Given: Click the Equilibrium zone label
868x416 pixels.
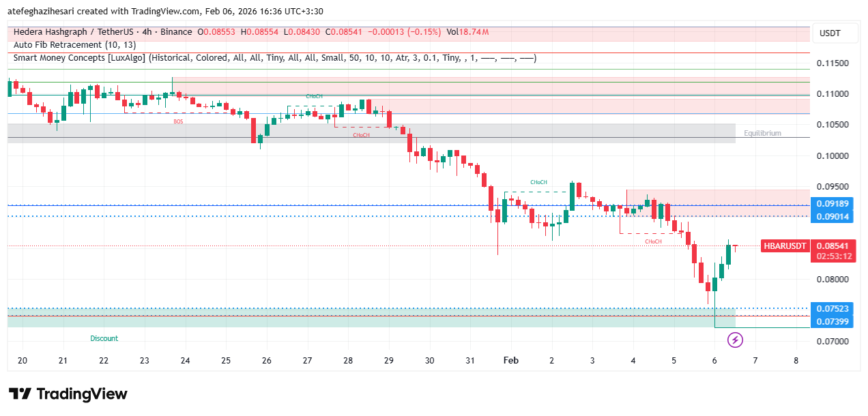Looking at the screenshot, I should 762,134.
